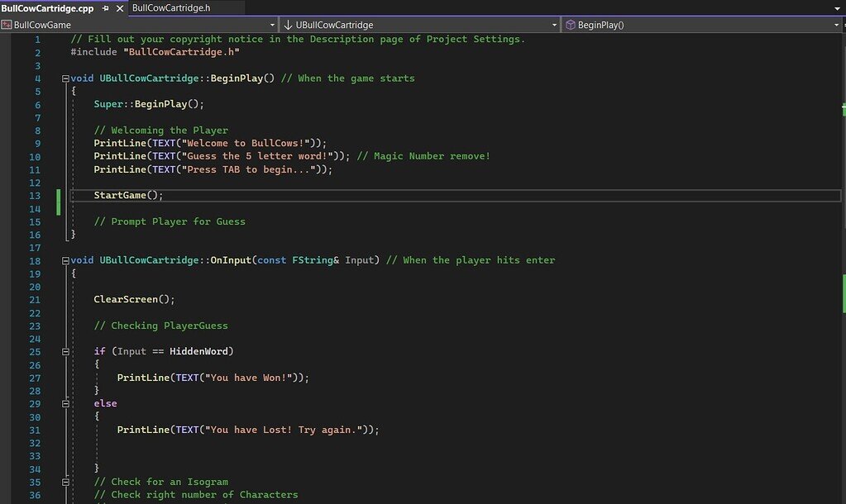This screenshot has height=504, width=846.
Task: Click the green marker on the right scrollbar
Action: tap(842, 107)
